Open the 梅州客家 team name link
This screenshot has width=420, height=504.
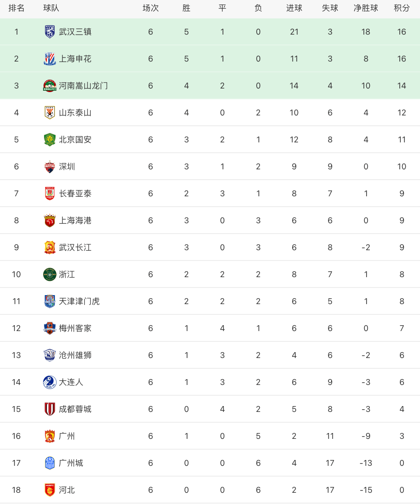point(75,328)
